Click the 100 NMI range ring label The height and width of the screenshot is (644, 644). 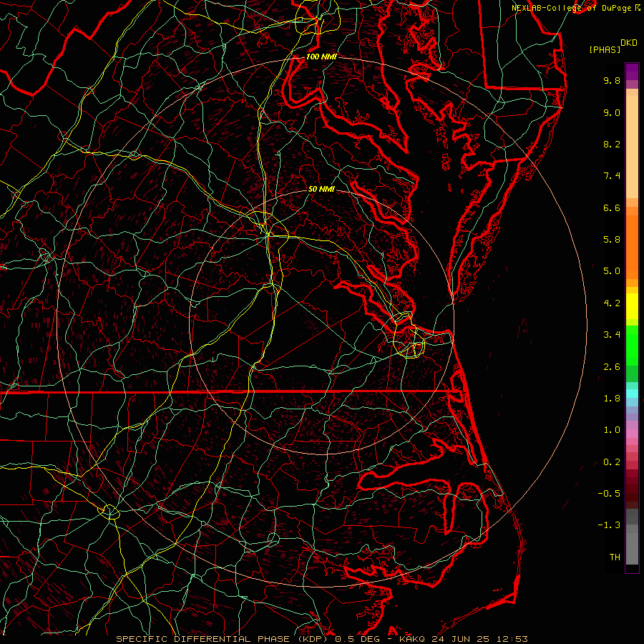[321, 57]
